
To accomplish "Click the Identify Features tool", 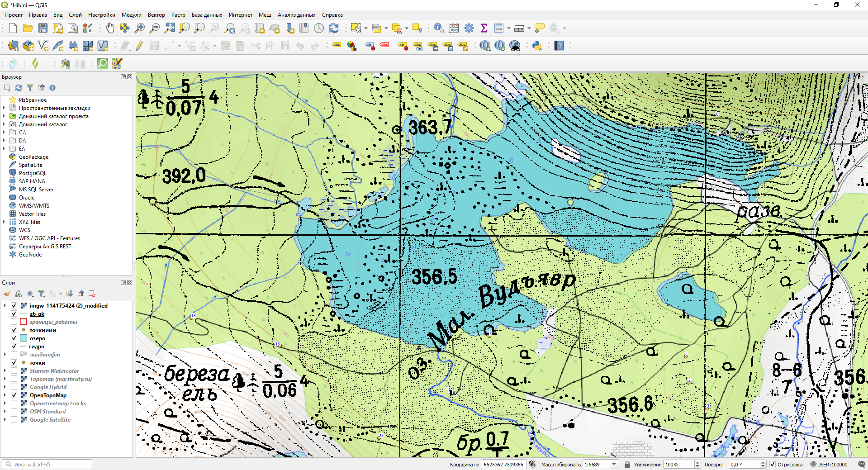I will point(438,28).
